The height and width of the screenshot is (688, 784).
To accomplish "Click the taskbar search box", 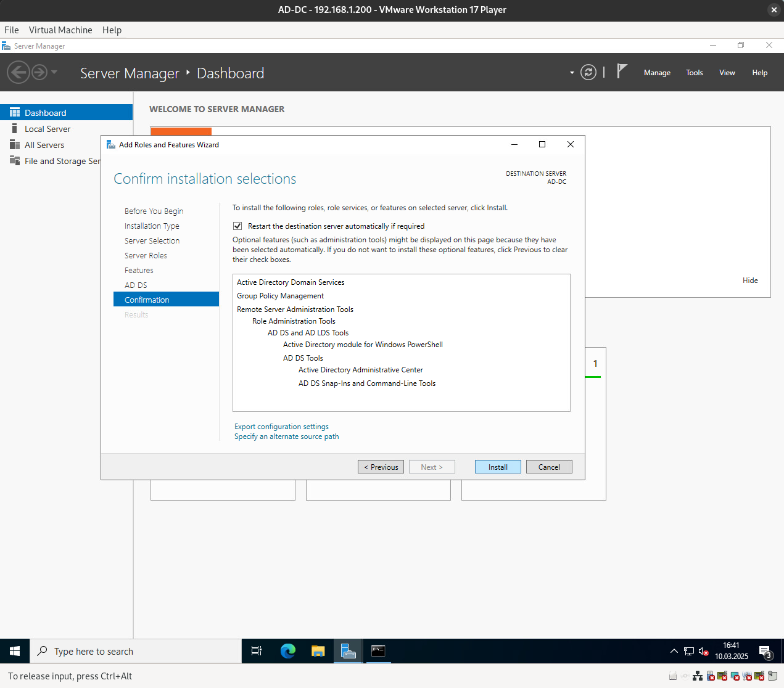I will [x=136, y=651].
